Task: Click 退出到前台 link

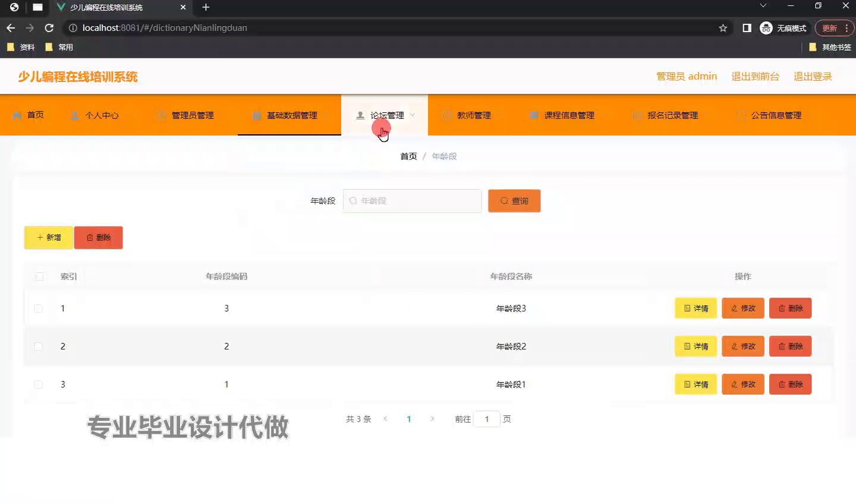Action: 755,76
